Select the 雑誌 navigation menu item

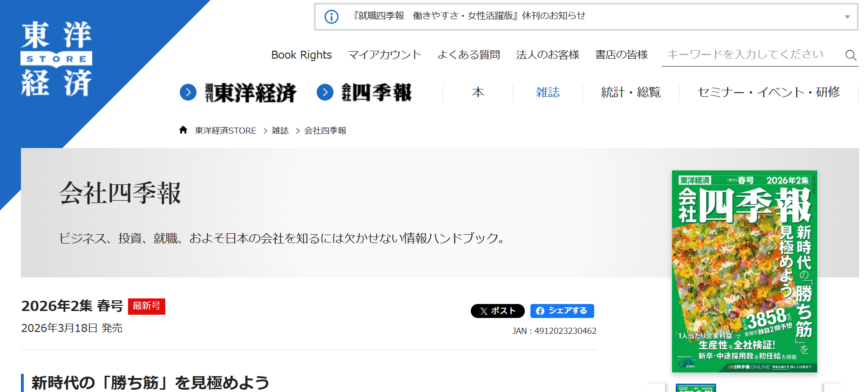pyautogui.click(x=548, y=92)
